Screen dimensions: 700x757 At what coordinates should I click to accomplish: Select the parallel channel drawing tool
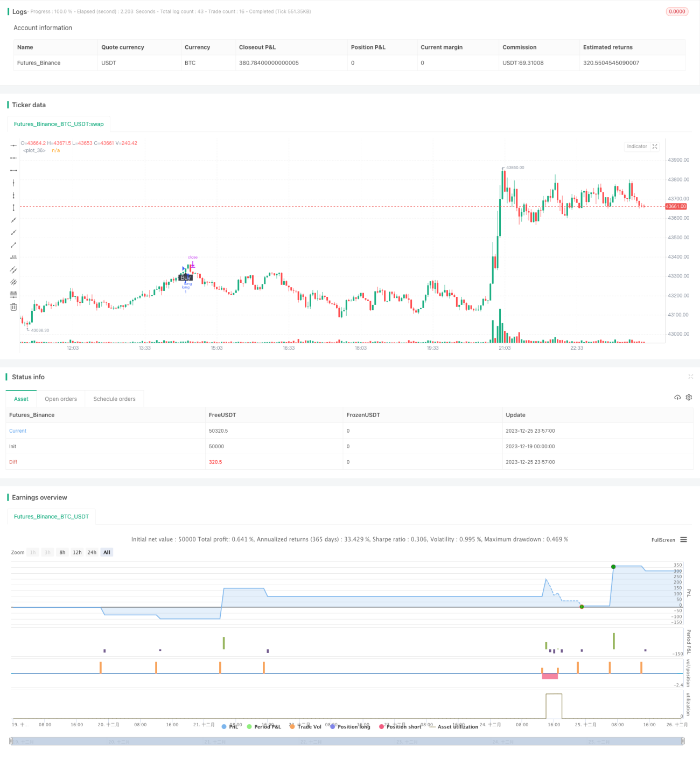[13, 269]
